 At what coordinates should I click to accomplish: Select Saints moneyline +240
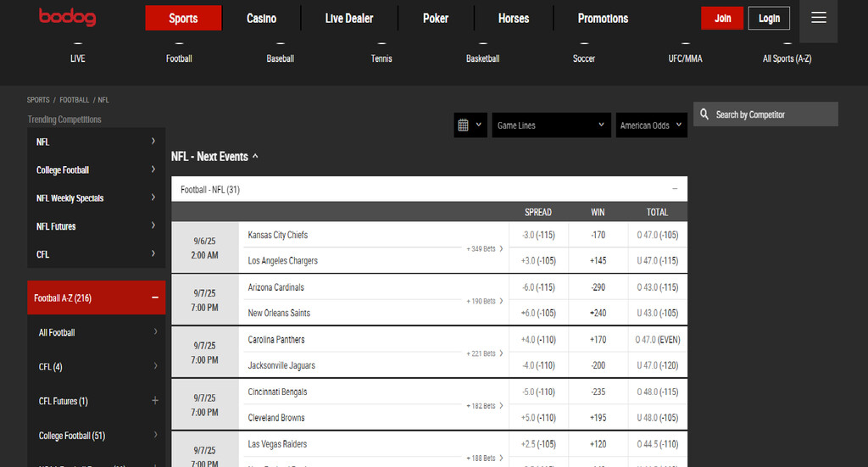tap(598, 313)
